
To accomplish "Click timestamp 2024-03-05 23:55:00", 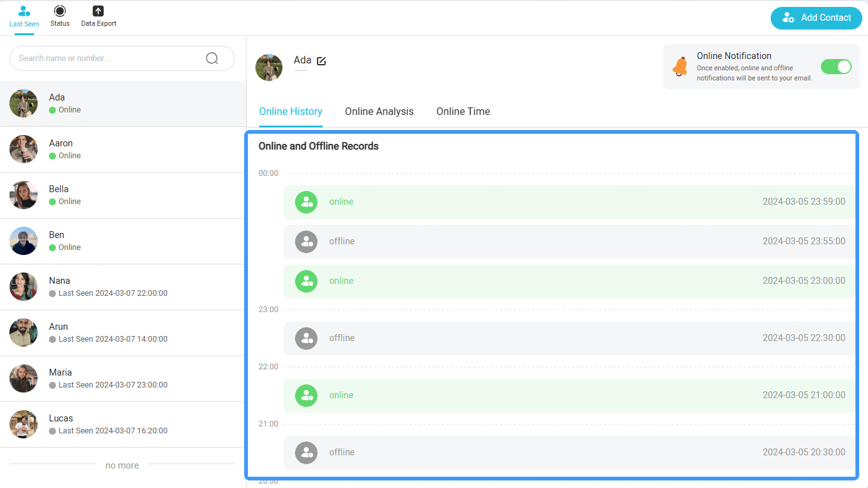I will (x=804, y=241).
